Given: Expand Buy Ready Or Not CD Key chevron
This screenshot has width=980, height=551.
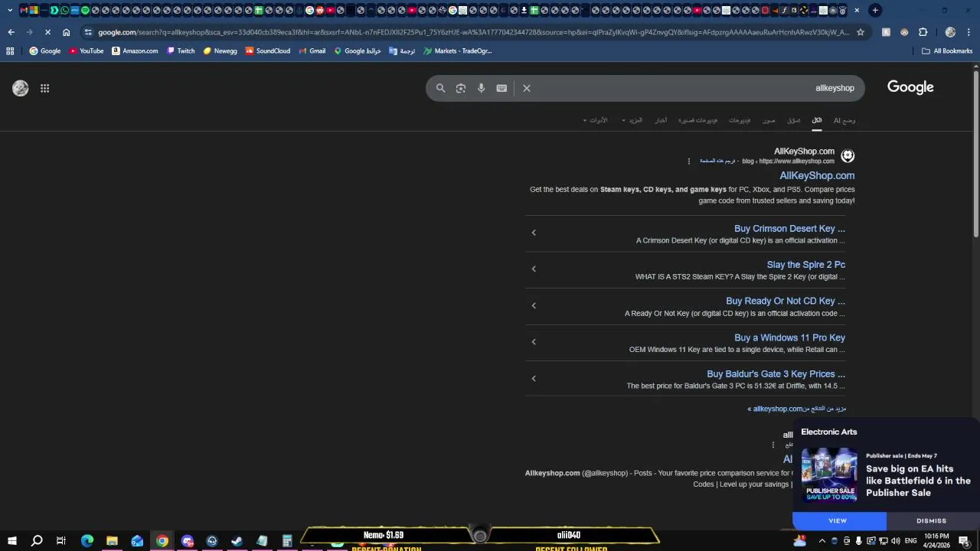Looking at the screenshot, I should [x=534, y=305].
